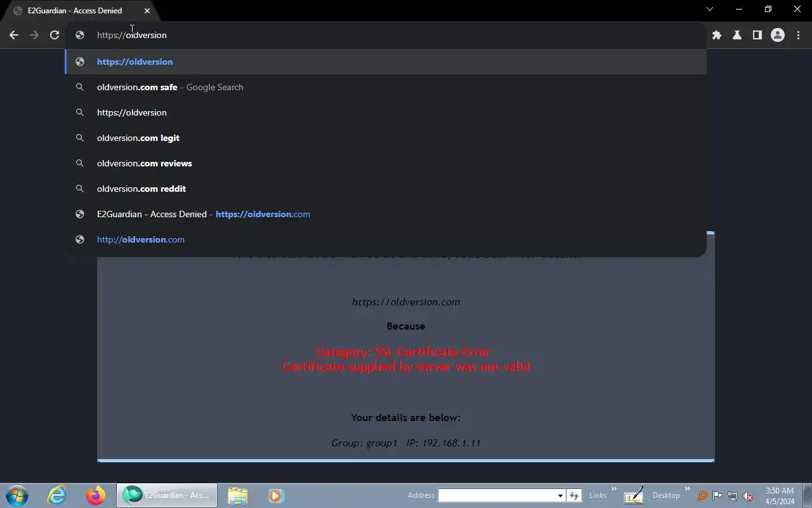The width and height of the screenshot is (812, 508).
Task: Open the media player taskbar icon
Action: pyautogui.click(x=276, y=495)
